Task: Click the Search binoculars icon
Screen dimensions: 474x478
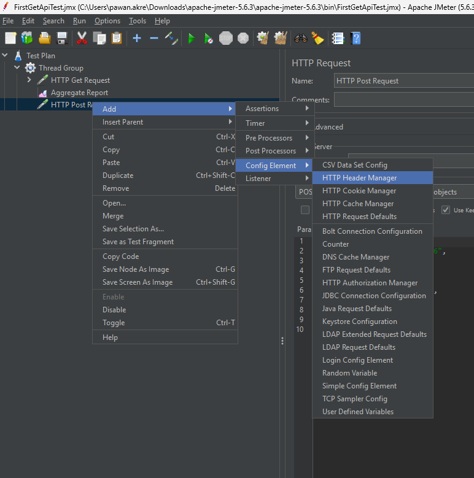Action: (301, 38)
